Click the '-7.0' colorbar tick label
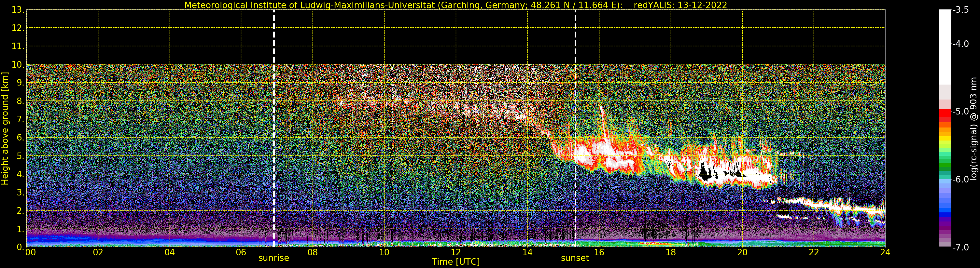 pos(960,248)
